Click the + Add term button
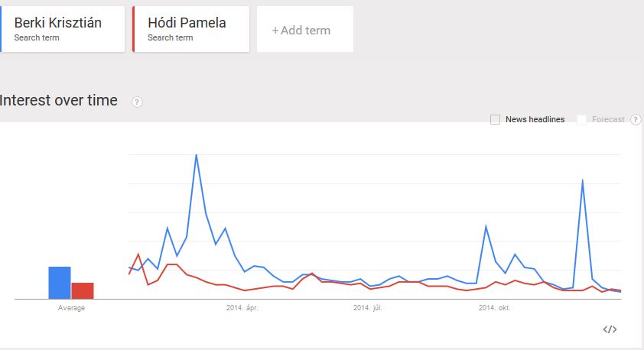The image size is (644, 350). point(304,31)
